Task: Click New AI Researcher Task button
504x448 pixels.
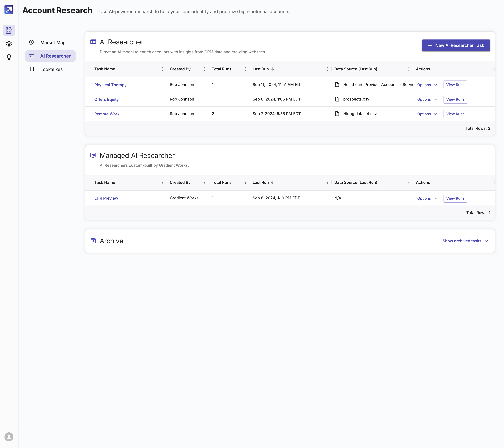Action: [x=456, y=45]
